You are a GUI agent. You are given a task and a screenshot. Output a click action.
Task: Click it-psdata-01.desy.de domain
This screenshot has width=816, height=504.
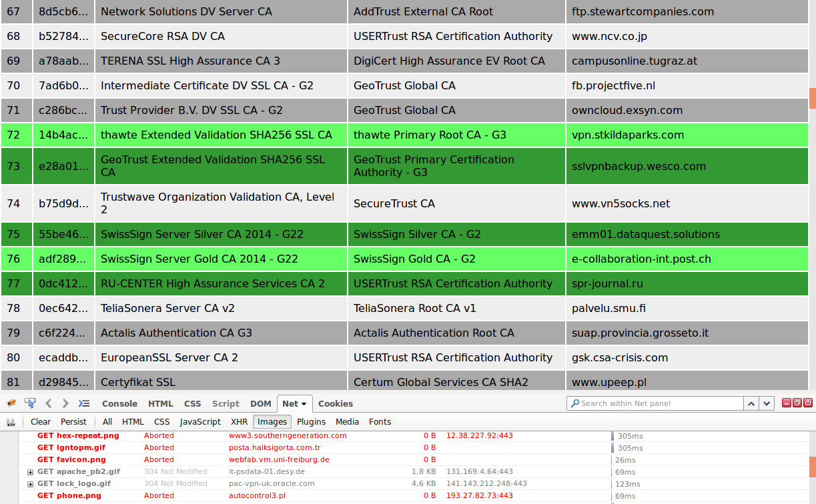266,471
